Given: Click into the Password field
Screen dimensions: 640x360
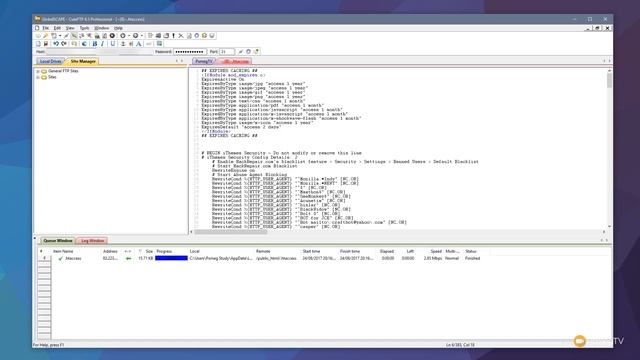Looking at the screenshot, I should tap(190, 52).
